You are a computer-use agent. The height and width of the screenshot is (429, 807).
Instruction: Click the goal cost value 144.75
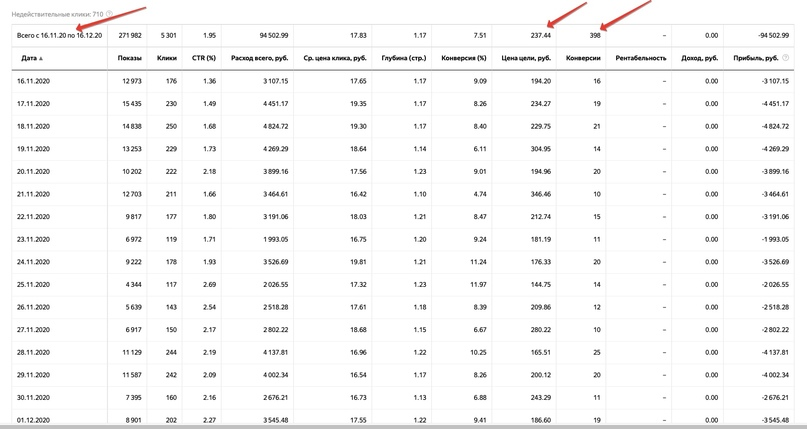(x=540, y=285)
